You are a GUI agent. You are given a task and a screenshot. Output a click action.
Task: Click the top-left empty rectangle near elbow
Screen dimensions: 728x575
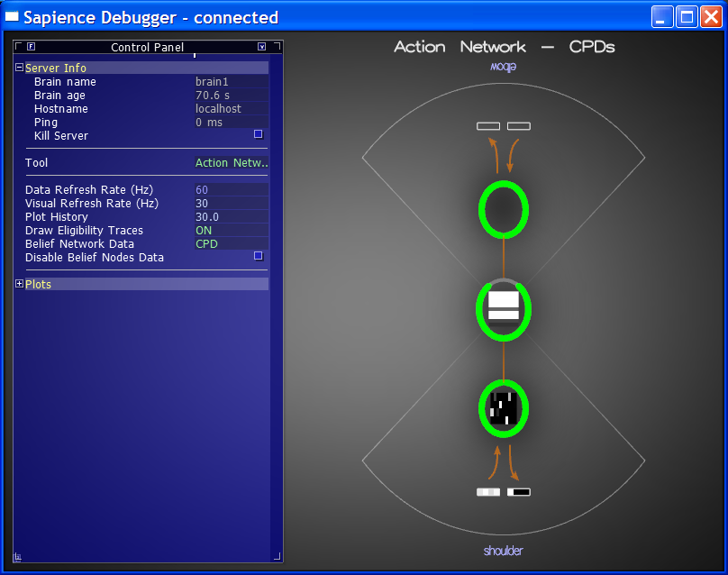click(x=487, y=126)
